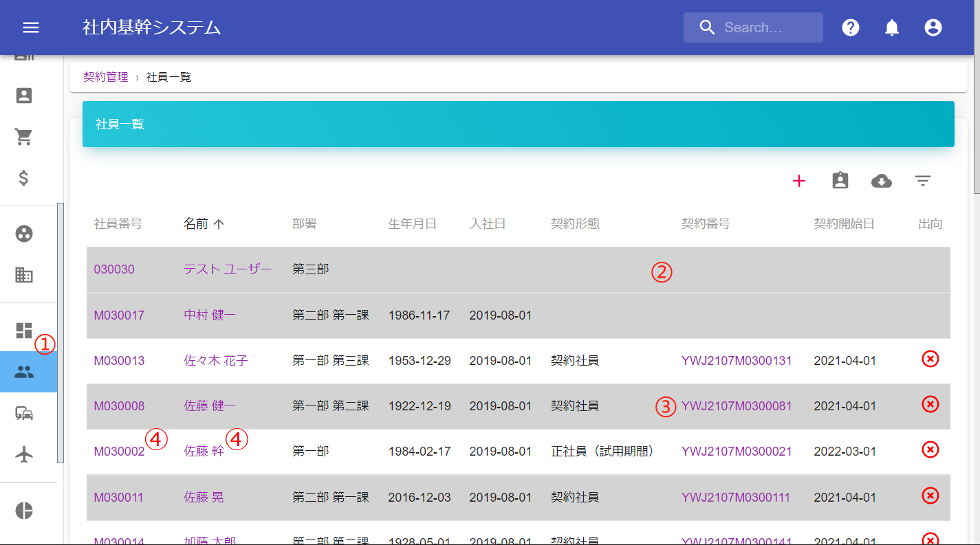Select the people sidebar menu item

coord(25,372)
